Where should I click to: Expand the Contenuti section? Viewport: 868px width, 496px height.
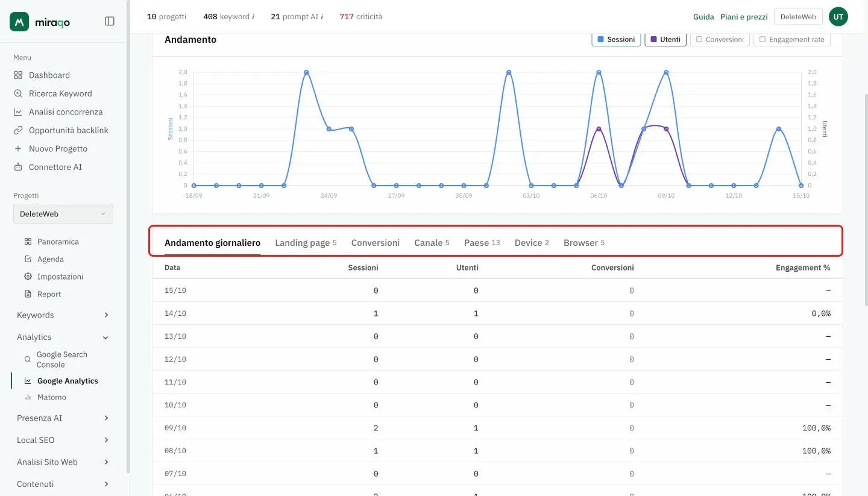pos(63,484)
